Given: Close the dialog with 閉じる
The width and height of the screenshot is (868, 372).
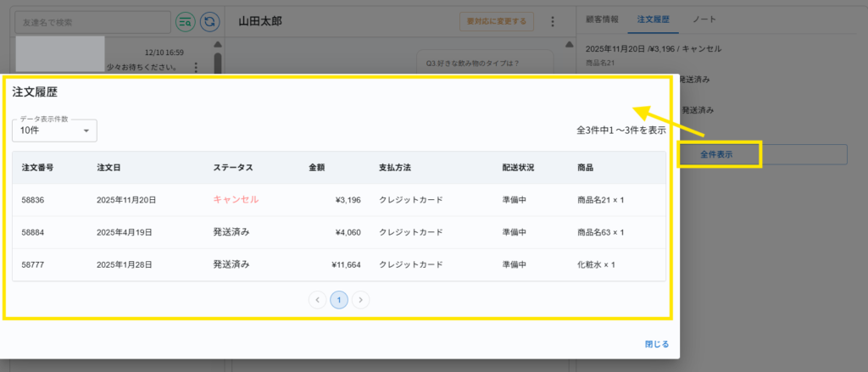Looking at the screenshot, I should (656, 344).
